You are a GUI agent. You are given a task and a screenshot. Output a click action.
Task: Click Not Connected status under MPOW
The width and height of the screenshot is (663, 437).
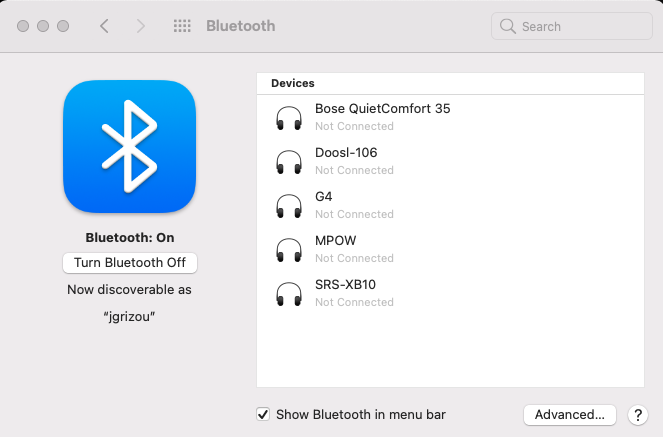pyautogui.click(x=354, y=258)
